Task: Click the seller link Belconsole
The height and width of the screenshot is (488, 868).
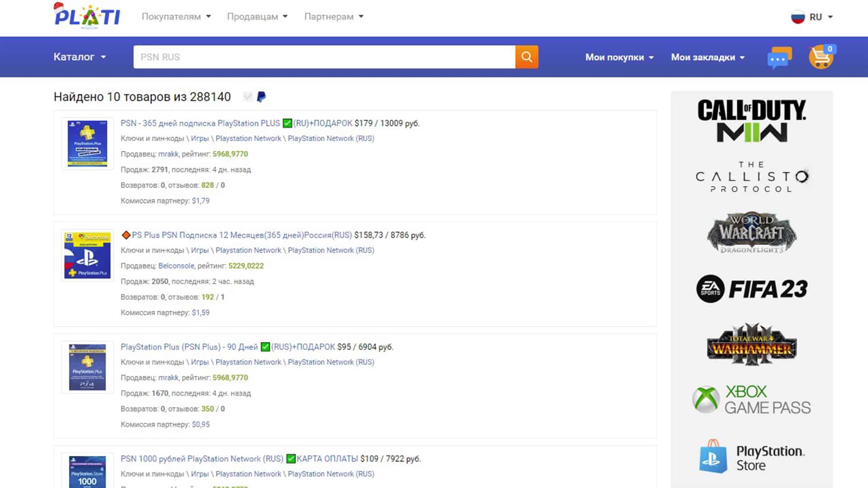Action: click(175, 265)
